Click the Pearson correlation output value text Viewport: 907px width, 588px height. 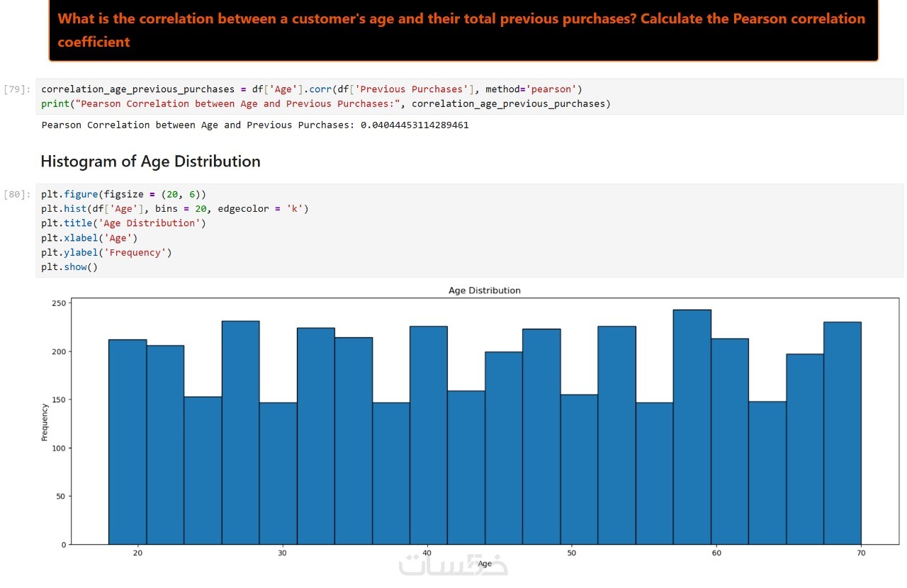[255, 125]
